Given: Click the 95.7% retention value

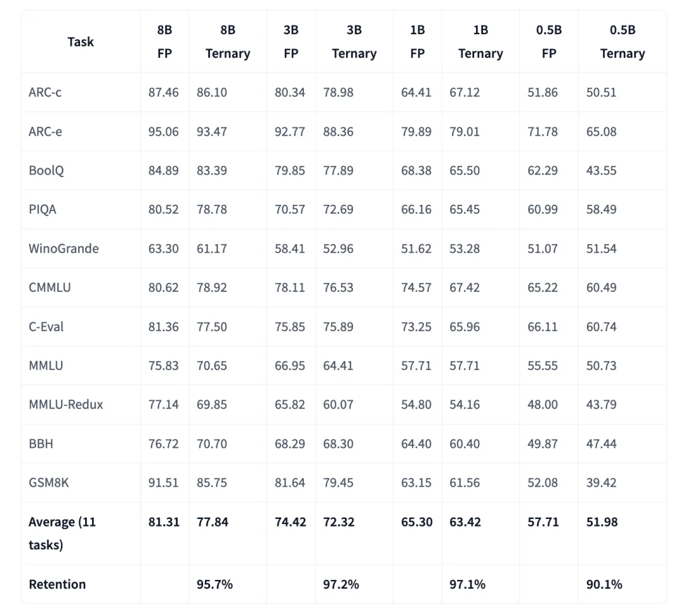Looking at the screenshot, I should tap(214, 584).
